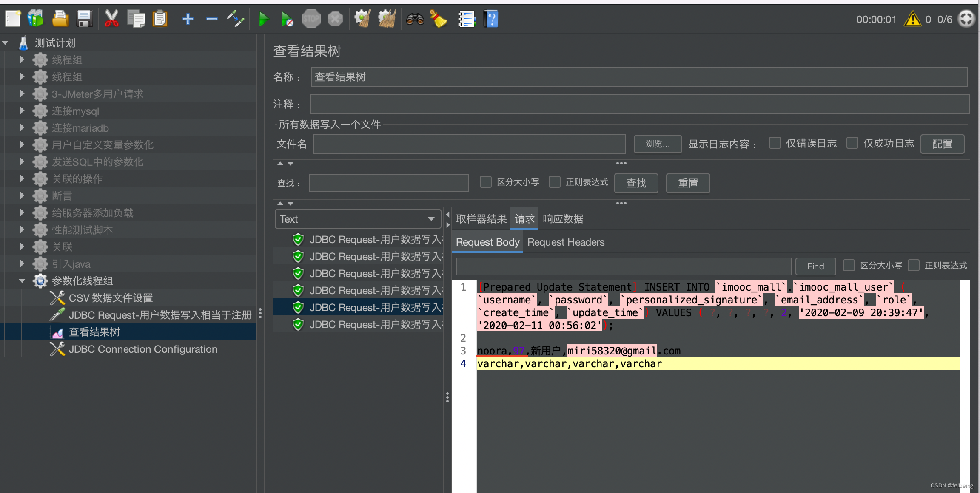Viewport: 980px width, 493px height.
Task: Toggle 仅错误日志 checkbox
Action: [x=775, y=143]
